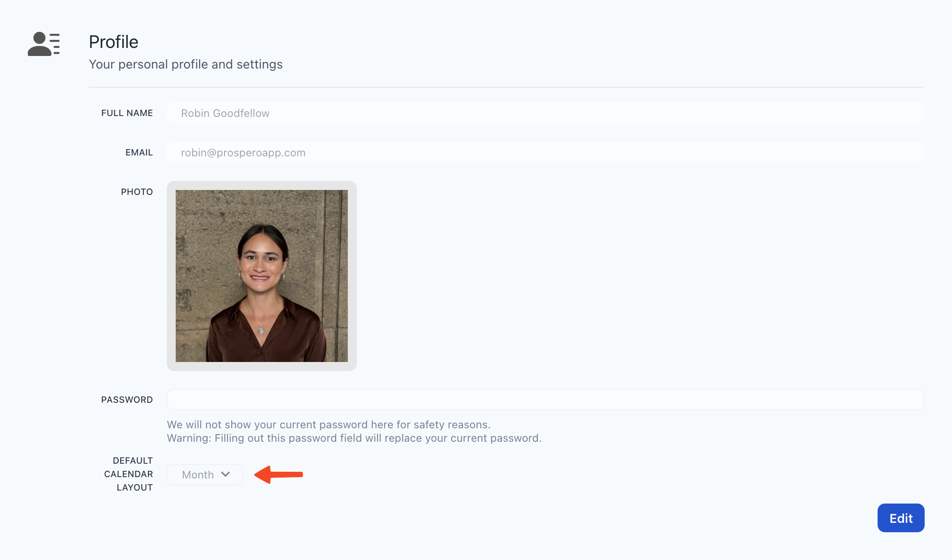Click the Email input field

point(545,152)
